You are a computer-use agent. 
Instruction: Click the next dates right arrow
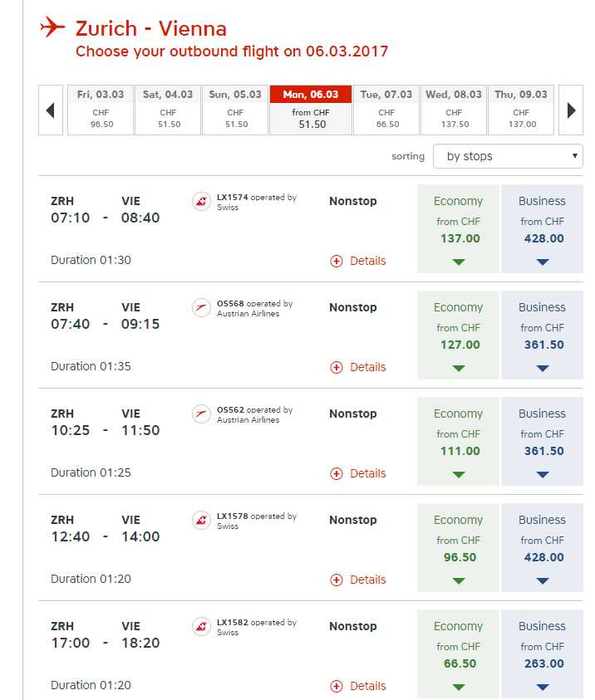pos(571,110)
